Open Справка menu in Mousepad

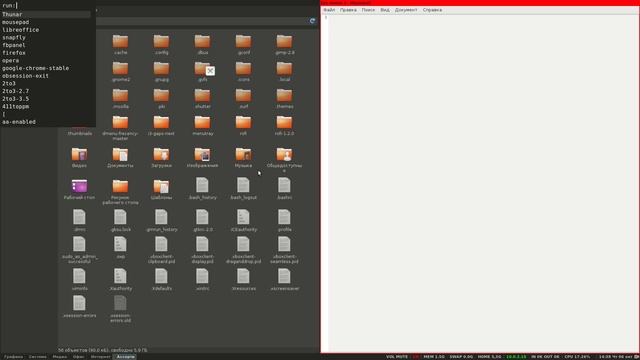click(x=432, y=10)
